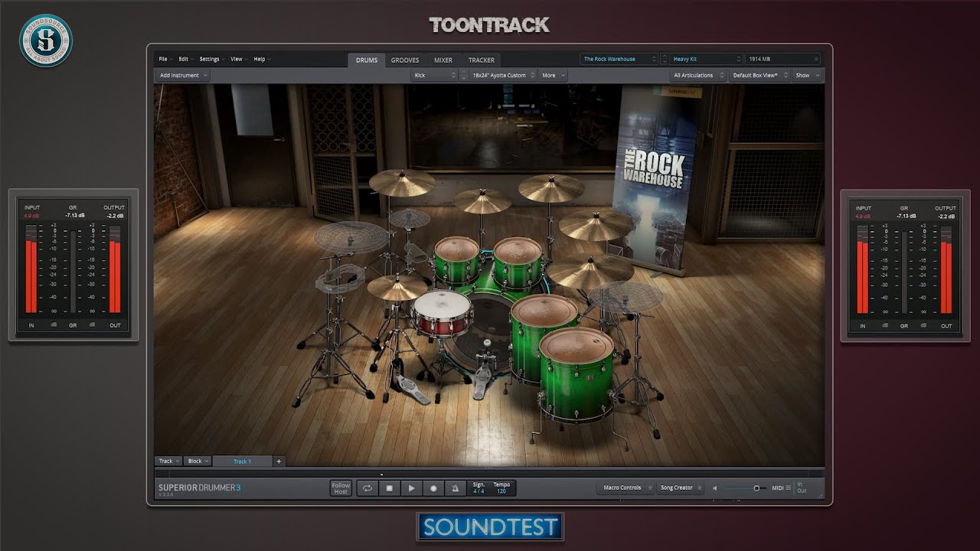The height and width of the screenshot is (551, 980).
Task: Select the cymbal nearest The Rock Warehouse banner
Action: [x=596, y=226]
